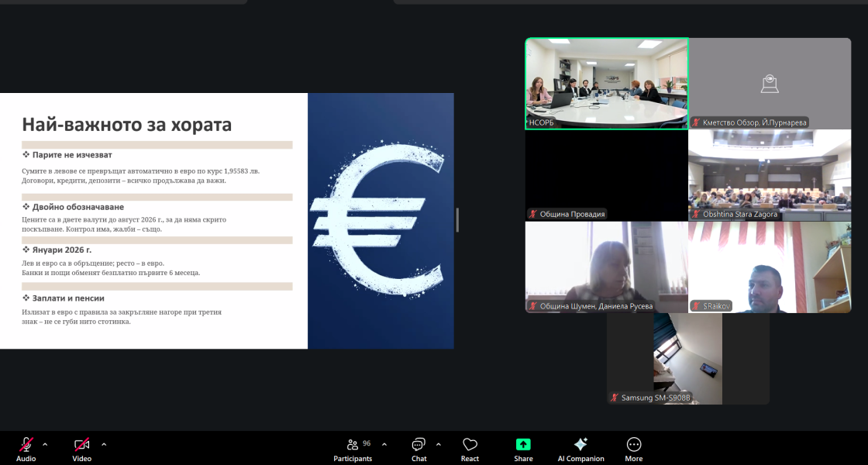Expand the arrow beside Participants
Image resolution: width=868 pixels, height=465 pixels.
pos(384,445)
